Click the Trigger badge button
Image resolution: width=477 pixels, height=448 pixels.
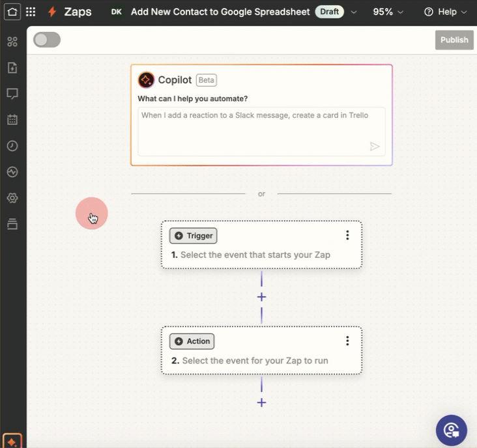click(193, 236)
